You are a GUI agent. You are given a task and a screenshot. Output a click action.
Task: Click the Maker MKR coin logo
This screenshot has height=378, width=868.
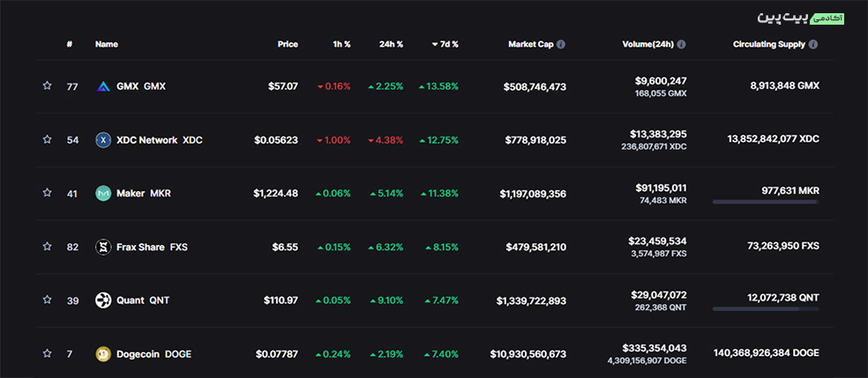coord(103,193)
